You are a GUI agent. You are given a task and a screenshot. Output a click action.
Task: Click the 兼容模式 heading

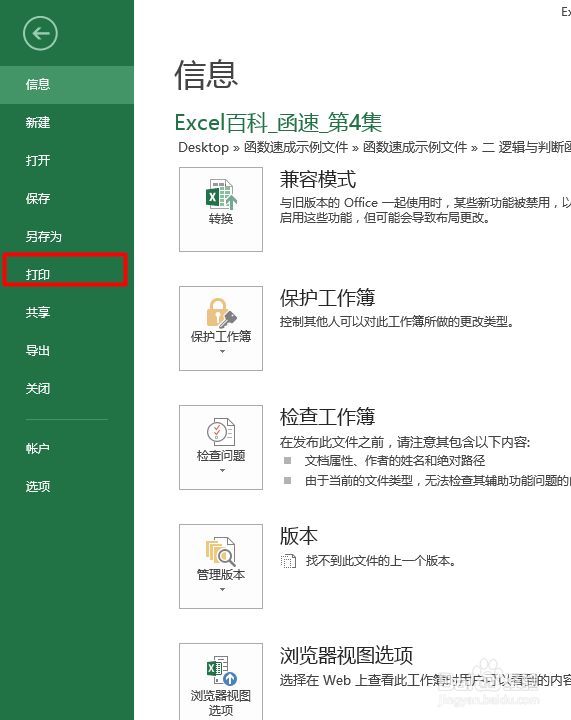318,179
